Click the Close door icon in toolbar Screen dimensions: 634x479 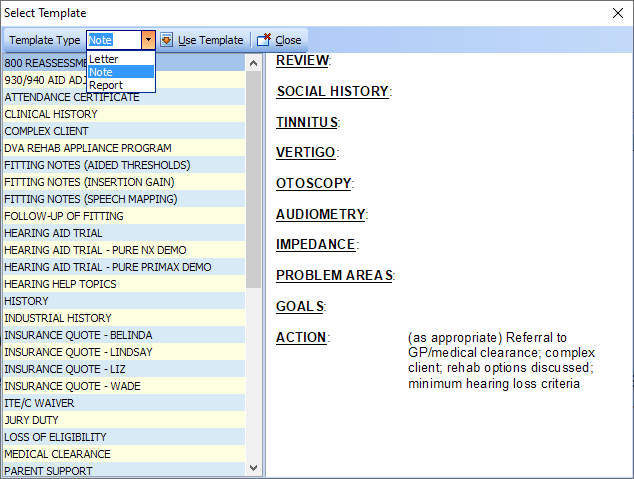coord(264,40)
